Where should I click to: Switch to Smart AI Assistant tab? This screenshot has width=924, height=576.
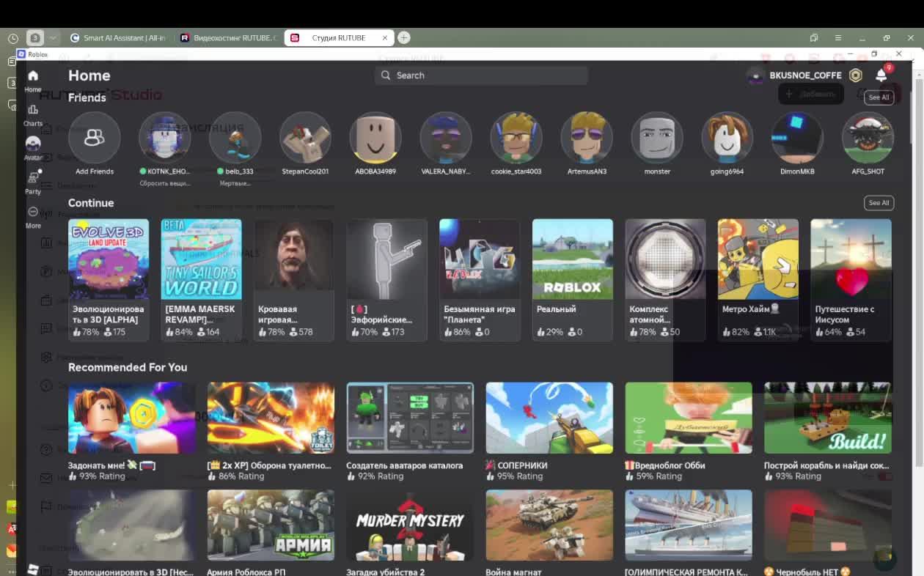click(118, 38)
